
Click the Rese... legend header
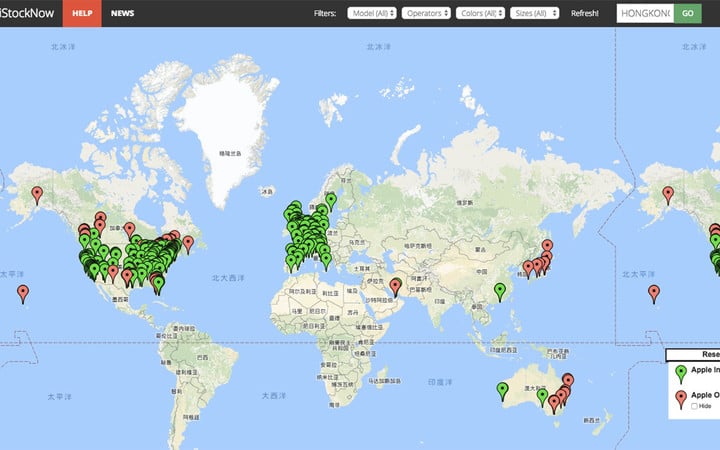(x=693, y=354)
